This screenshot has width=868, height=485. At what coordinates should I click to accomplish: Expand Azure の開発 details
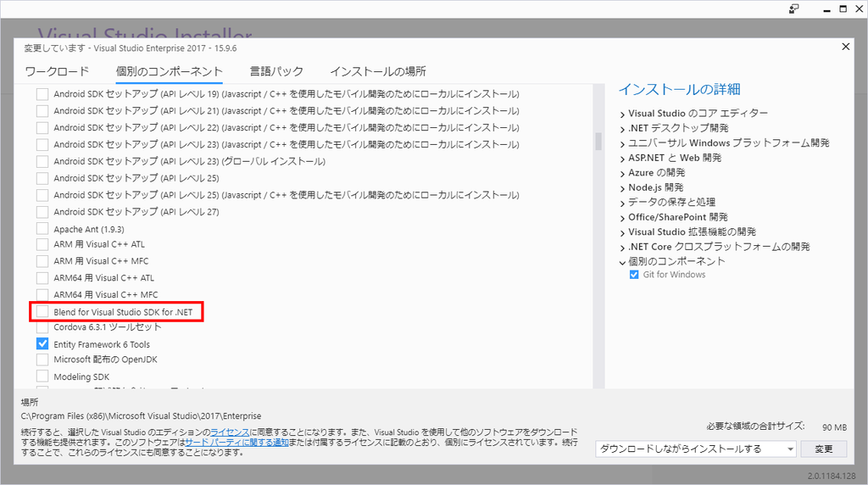point(622,174)
